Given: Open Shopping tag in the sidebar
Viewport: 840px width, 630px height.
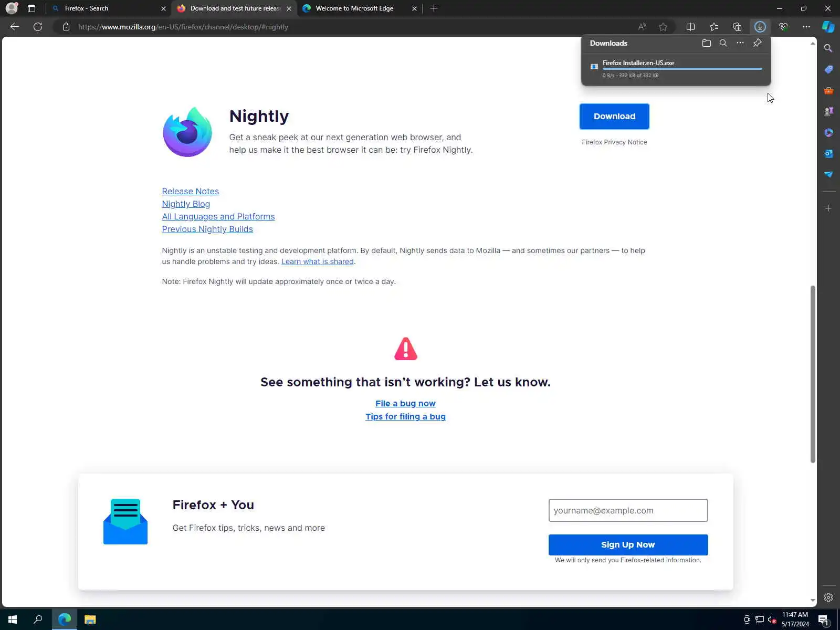Looking at the screenshot, I should pyautogui.click(x=828, y=69).
